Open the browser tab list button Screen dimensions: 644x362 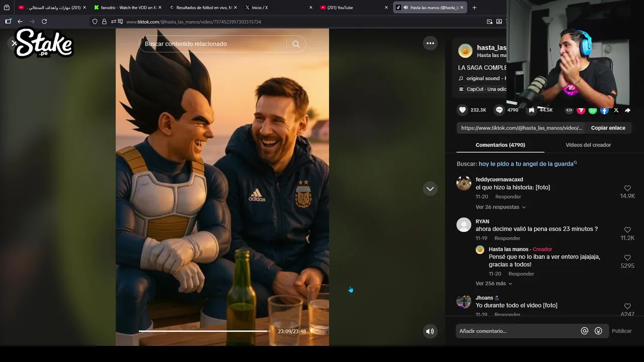coord(7,8)
